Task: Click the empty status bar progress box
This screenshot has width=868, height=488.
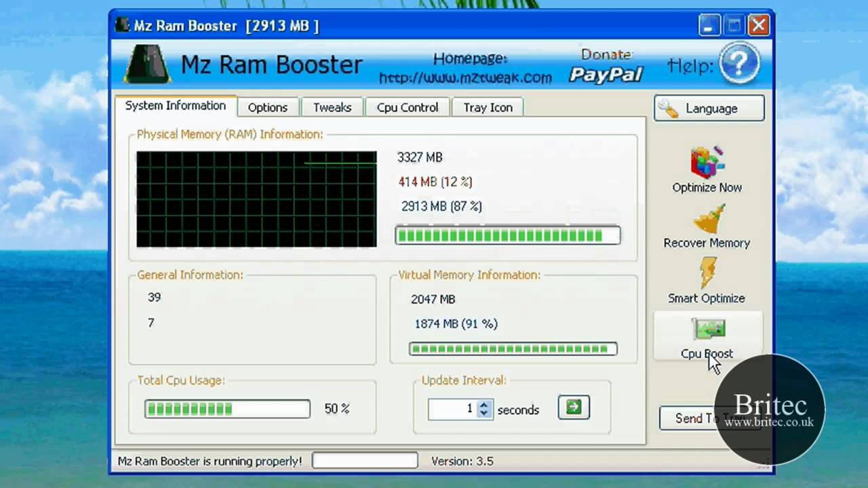Action: pyautogui.click(x=365, y=461)
